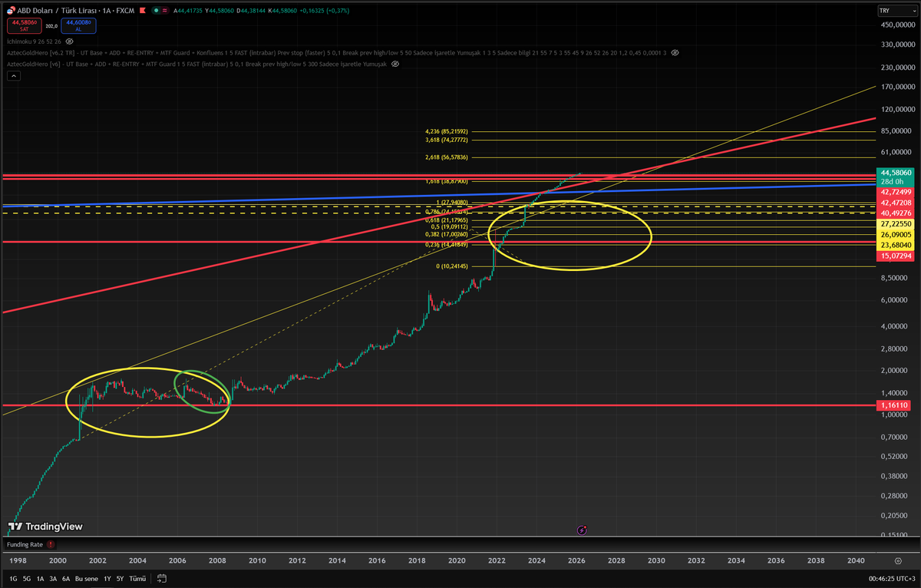Click the AztecGoldHero [v6] indicator legend text
This screenshot has width=921, height=588.
(197, 64)
